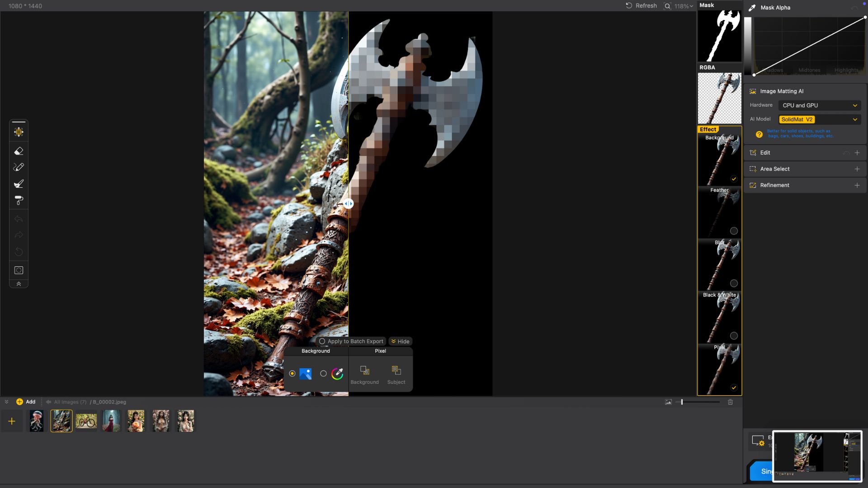
Task: Expand the Edit section plus
Action: [857, 153]
